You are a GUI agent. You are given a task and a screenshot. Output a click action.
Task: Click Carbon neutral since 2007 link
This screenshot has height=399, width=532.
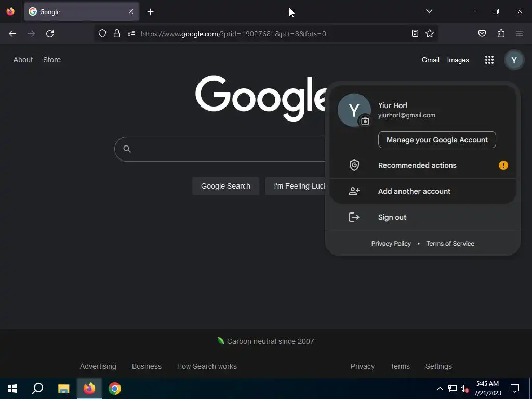tap(266, 341)
